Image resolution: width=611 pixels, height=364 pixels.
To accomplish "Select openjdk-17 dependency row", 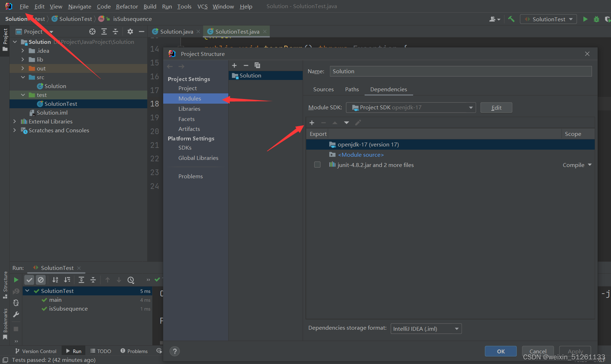I will pos(450,144).
